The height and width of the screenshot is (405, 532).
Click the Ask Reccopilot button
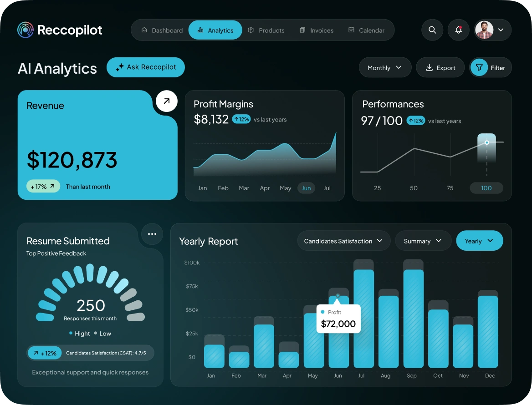click(145, 67)
